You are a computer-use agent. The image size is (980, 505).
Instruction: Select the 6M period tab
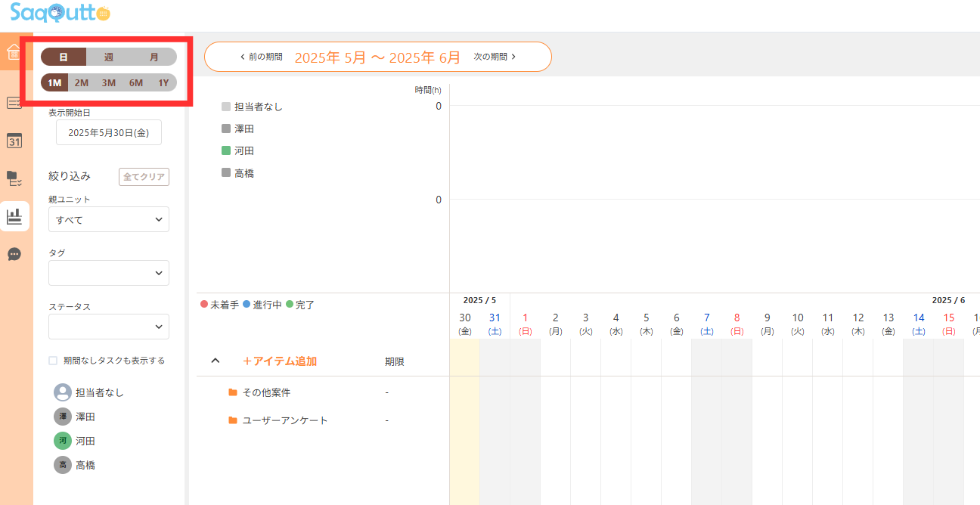[x=136, y=82]
